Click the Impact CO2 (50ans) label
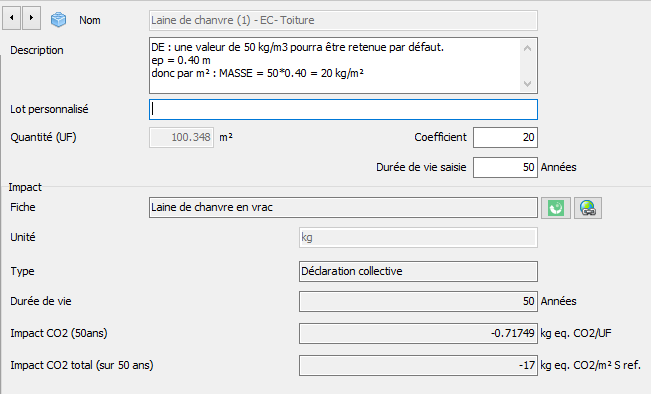 [x=59, y=333]
